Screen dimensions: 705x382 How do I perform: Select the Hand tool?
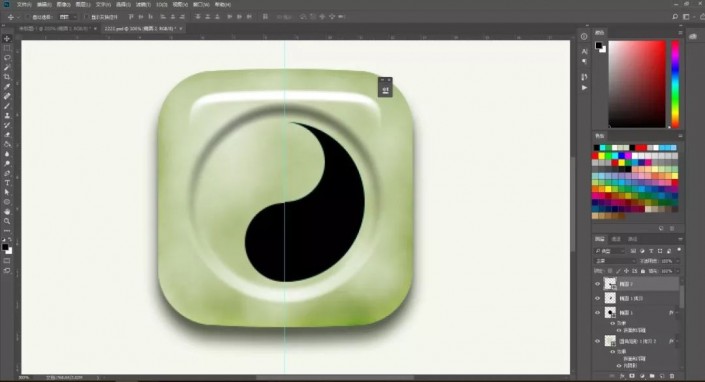[x=7, y=211]
